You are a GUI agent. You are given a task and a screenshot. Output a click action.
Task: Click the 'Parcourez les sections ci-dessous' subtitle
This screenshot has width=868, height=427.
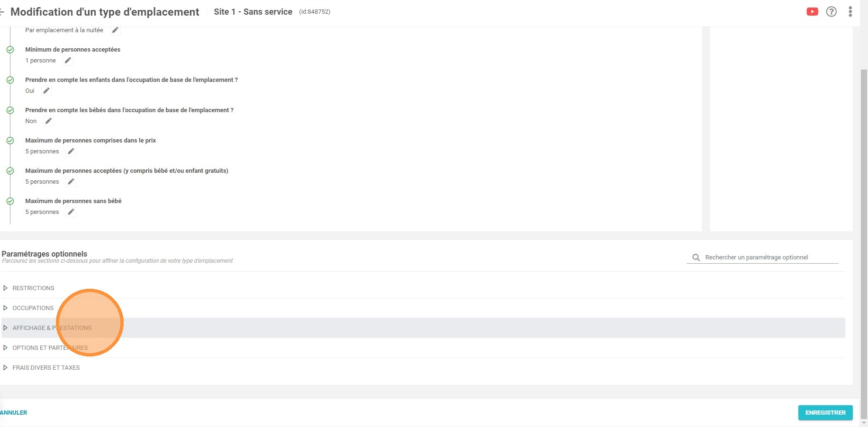coord(118,261)
